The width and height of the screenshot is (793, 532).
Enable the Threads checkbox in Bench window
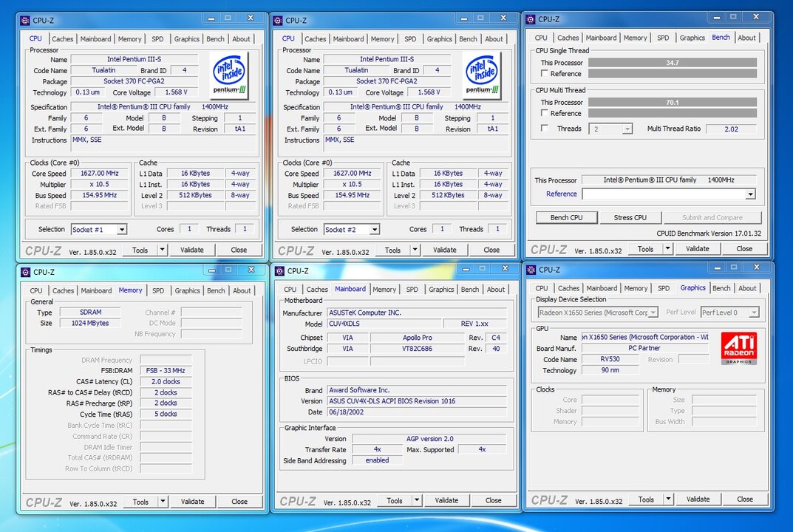(544, 128)
